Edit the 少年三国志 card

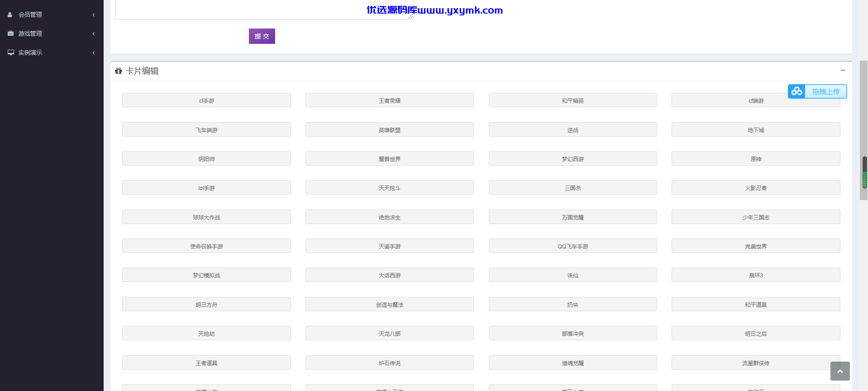pyautogui.click(x=756, y=217)
